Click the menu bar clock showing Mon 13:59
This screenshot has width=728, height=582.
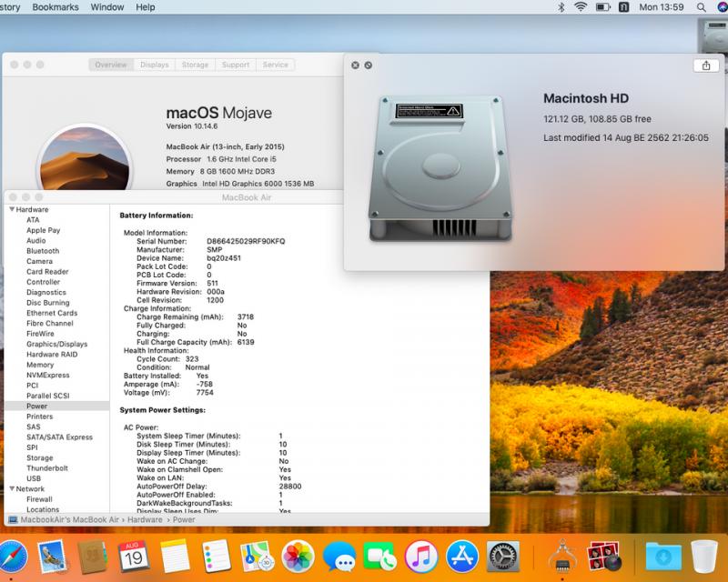point(662,7)
